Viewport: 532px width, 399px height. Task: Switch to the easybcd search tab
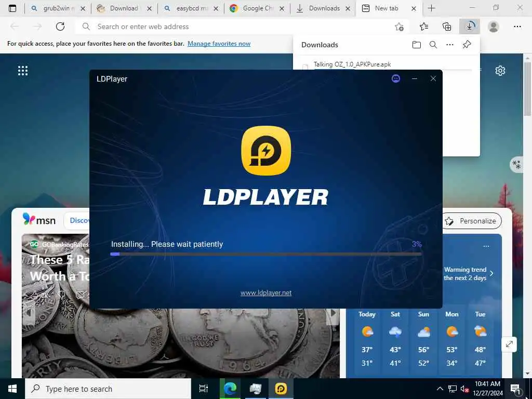pos(190,8)
